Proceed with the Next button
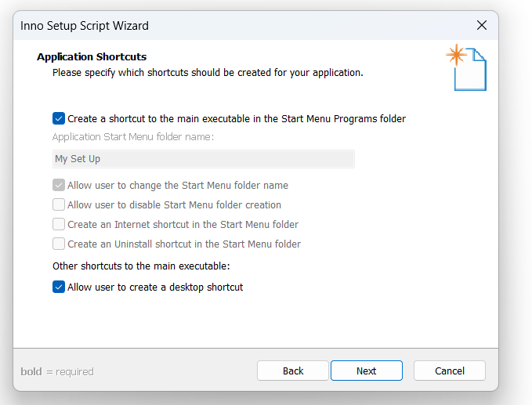Screen dimensions: 532x405 [367, 371]
